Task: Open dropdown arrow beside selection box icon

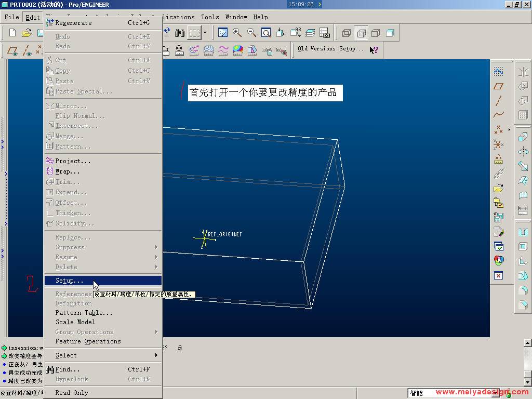Action: point(205,33)
